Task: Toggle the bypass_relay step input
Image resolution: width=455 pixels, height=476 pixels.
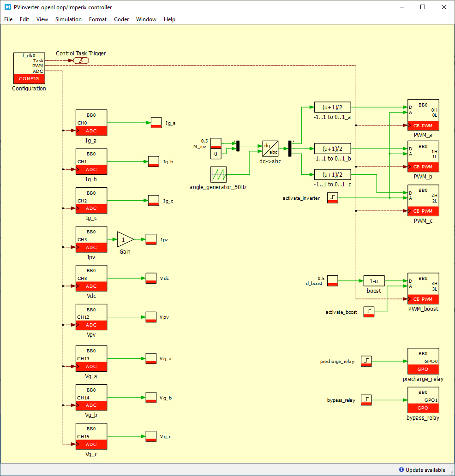Action: tap(366, 400)
